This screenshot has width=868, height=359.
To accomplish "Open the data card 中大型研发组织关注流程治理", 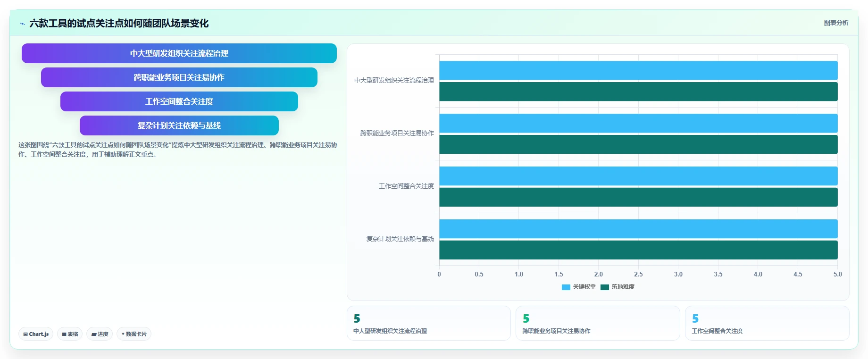I will click(429, 323).
